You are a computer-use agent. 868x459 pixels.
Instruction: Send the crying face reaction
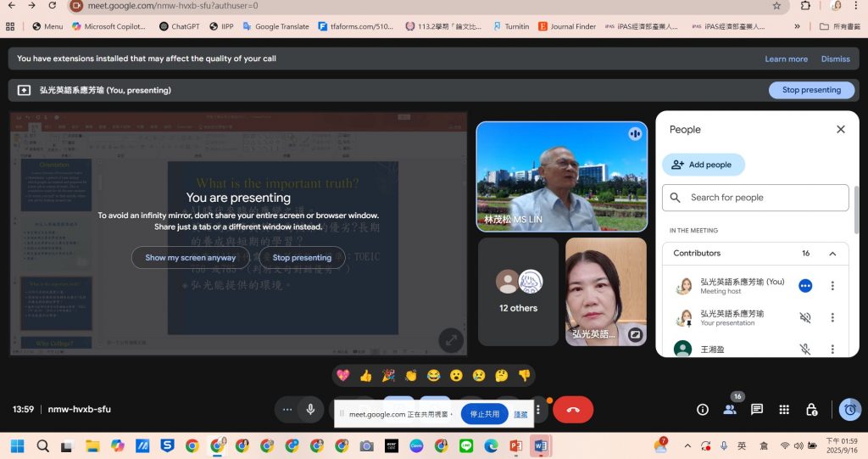click(479, 375)
